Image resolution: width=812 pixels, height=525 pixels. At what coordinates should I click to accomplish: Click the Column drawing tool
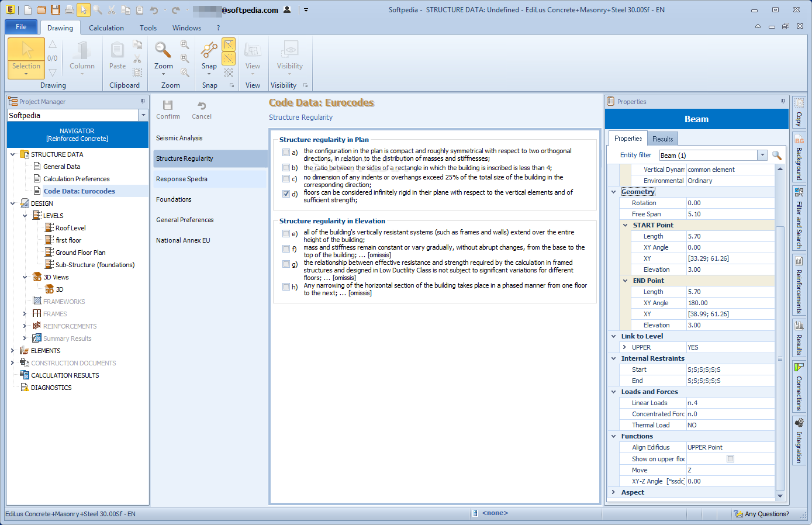pos(82,57)
